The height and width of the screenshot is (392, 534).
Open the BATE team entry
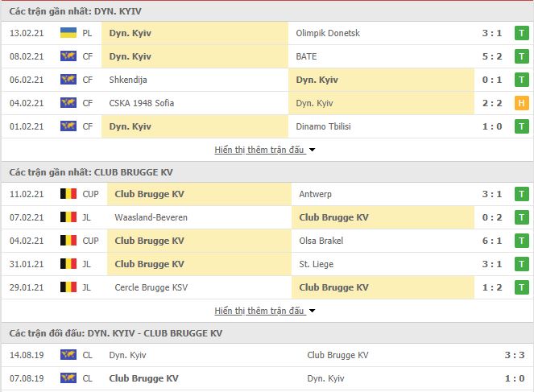pyautogui.click(x=306, y=56)
